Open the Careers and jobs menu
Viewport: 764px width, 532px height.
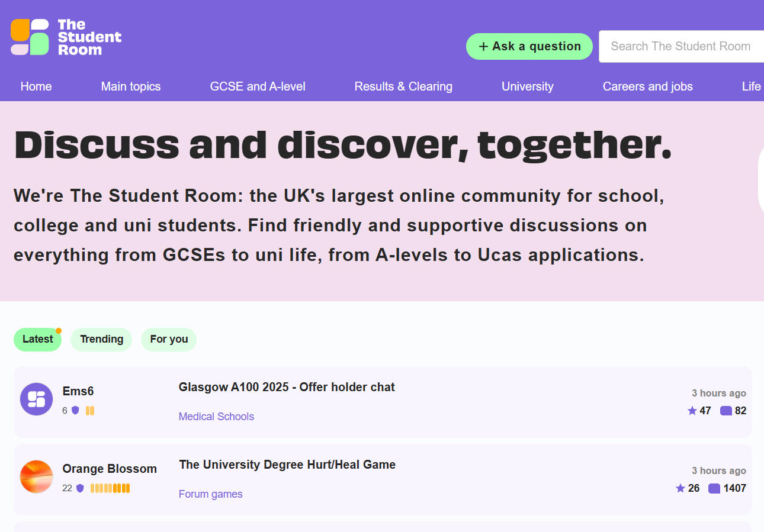(x=648, y=86)
